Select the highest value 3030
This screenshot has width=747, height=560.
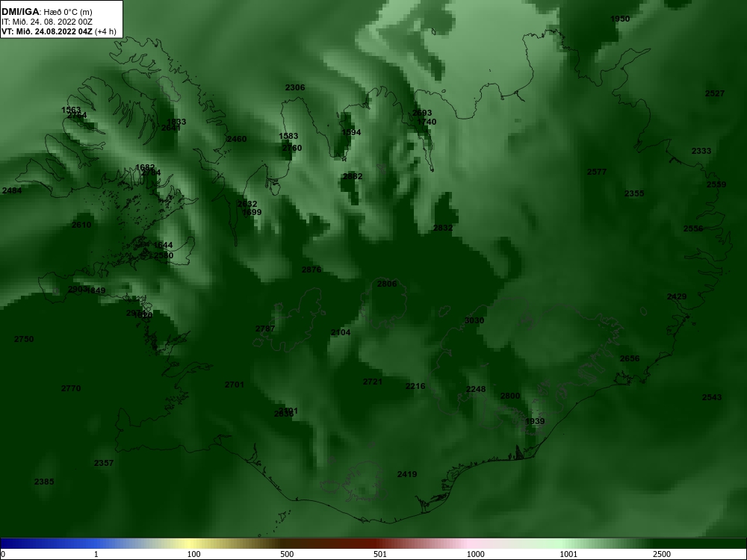[474, 320]
